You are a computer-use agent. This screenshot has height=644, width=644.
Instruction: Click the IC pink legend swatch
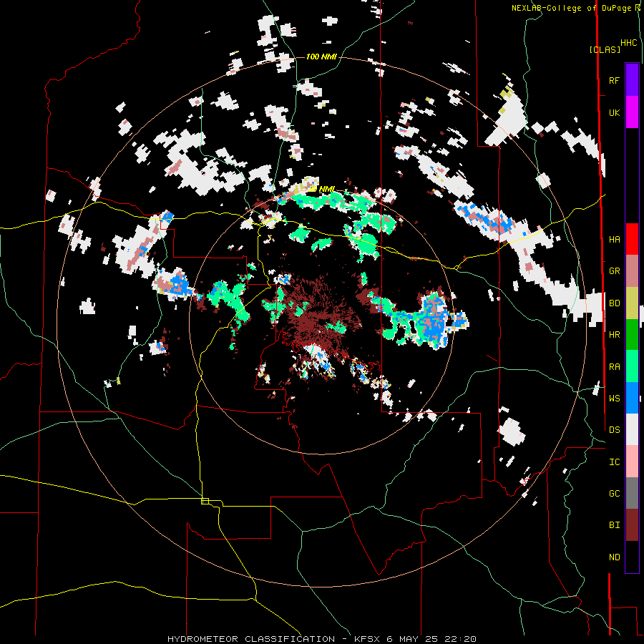coord(632,462)
